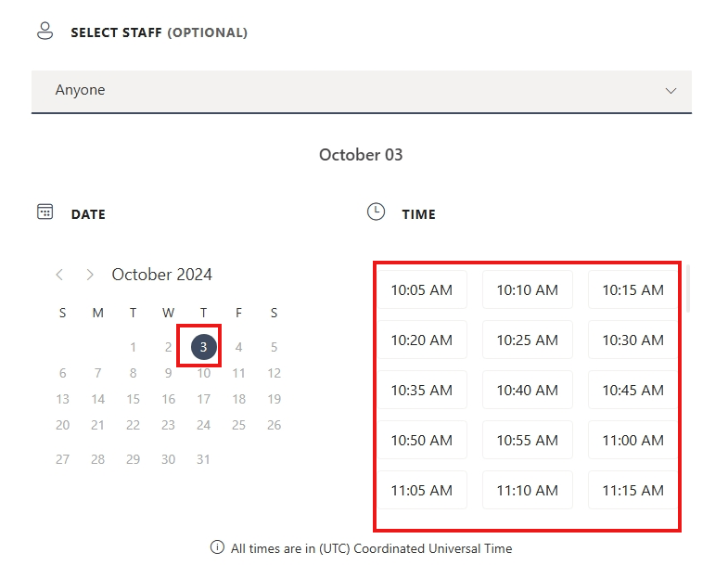The height and width of the screenshot is (565, 728).
Task: Select the 10:05 AM time slot
Action: click(422, 289)
